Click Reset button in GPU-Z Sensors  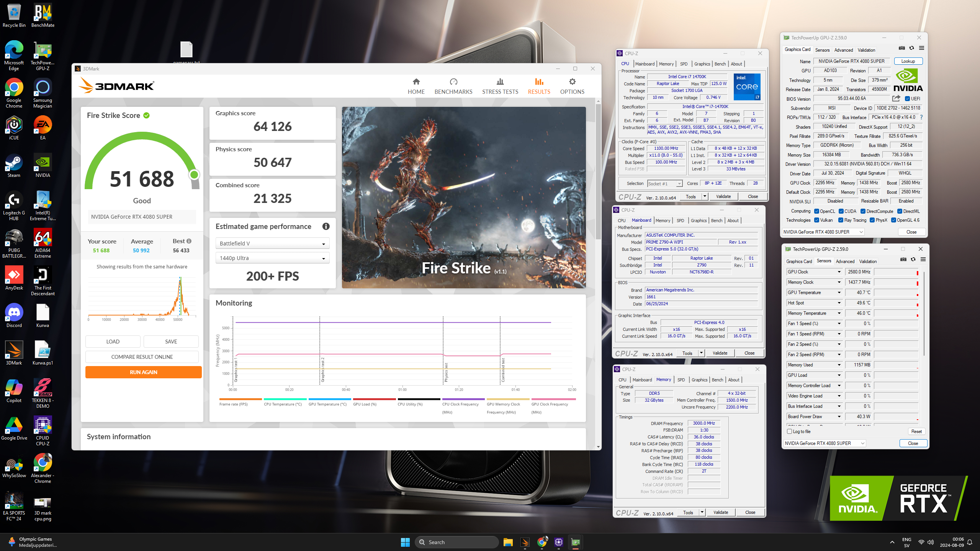[916, 432]
